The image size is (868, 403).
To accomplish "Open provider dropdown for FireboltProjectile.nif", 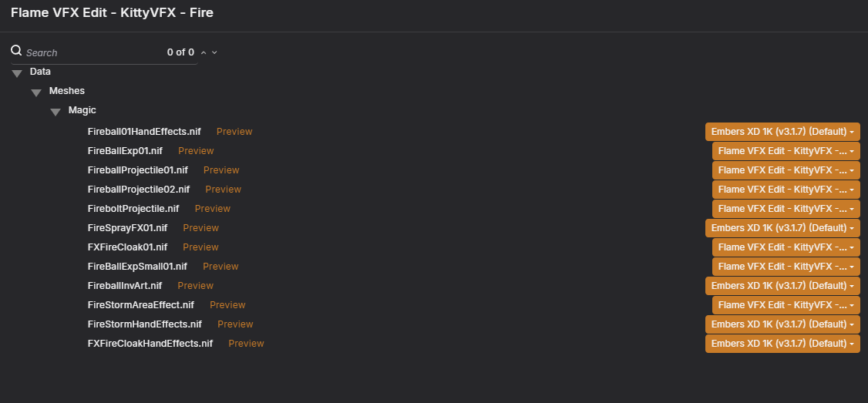I will coord(786,209).
